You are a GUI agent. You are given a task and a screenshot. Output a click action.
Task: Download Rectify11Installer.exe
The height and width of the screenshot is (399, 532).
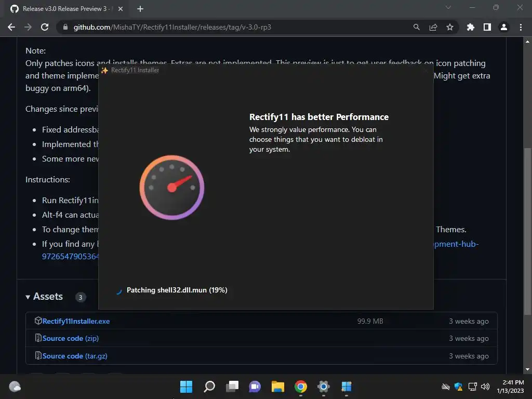[76, 321]
